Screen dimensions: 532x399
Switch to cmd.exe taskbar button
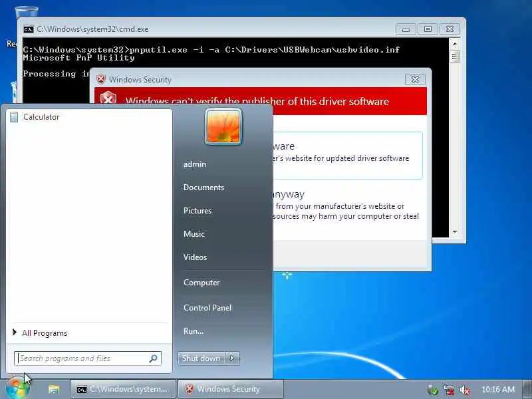pyautogui.click(x=123, y=389)
